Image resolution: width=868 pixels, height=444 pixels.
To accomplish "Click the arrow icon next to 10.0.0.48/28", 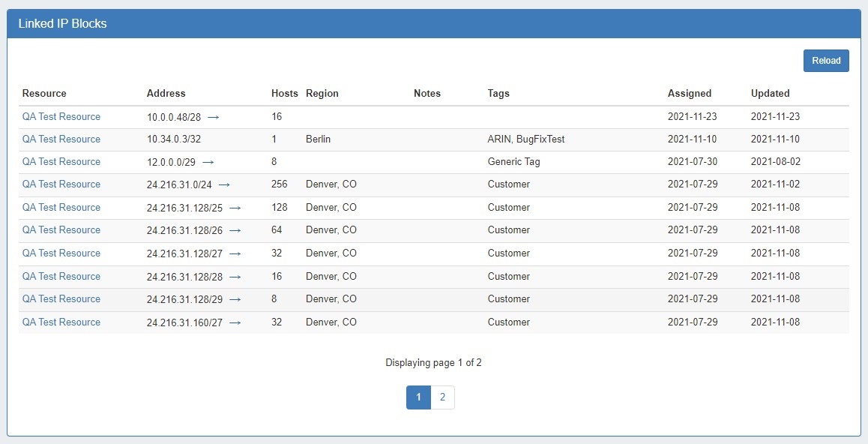I will (214, 117).
